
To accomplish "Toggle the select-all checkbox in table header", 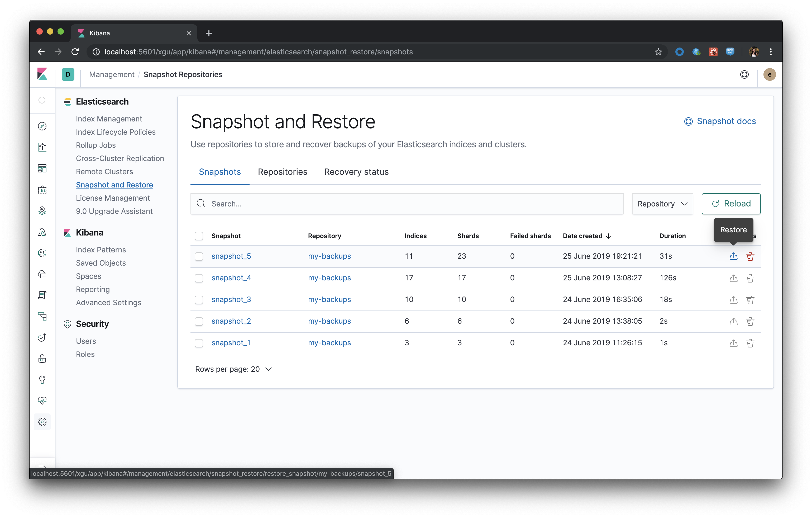I will pos(199,236).
